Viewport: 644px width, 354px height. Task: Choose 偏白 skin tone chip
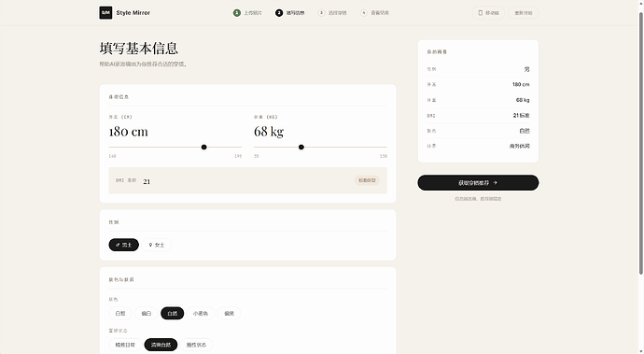click(147, 313)
